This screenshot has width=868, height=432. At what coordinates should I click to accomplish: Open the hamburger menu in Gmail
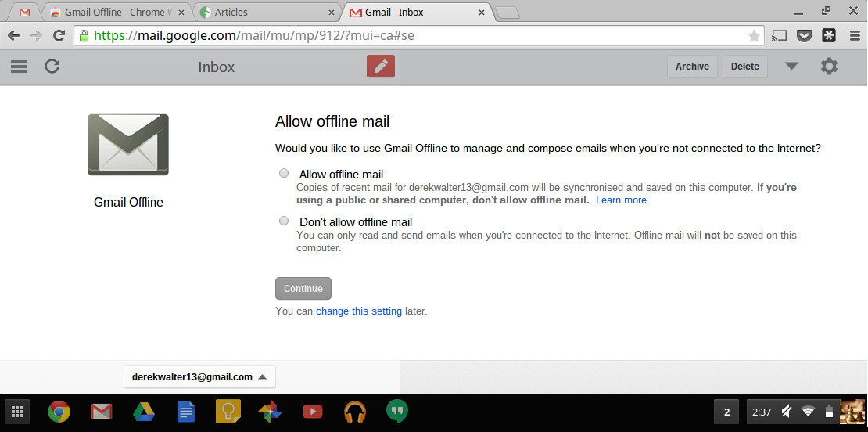pos(20,67)
